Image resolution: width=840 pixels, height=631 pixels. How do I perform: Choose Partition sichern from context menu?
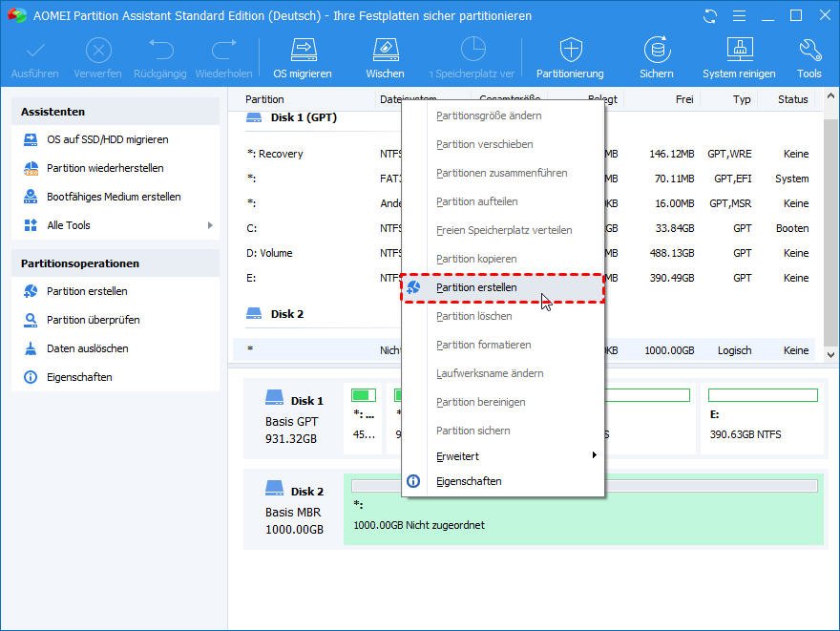pyautogui.click(x=502, y=431)
